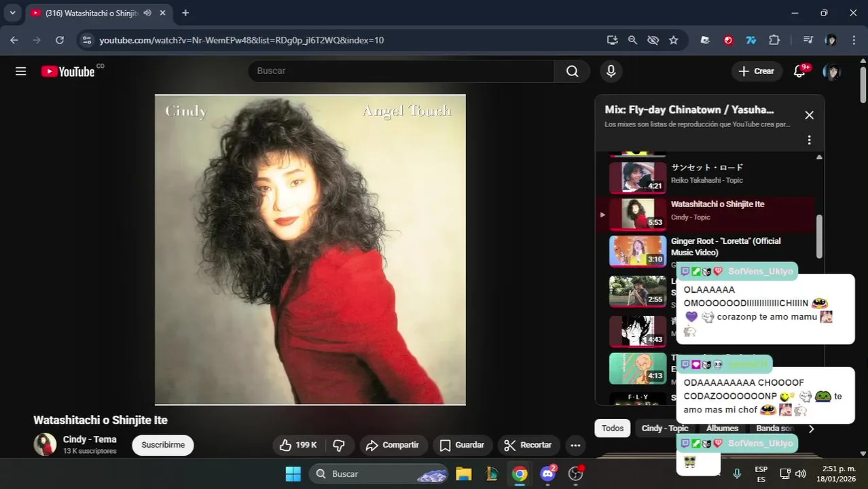
Task: Open the playlist thumbnail lasting 4:43
Action: click(637, 331)
